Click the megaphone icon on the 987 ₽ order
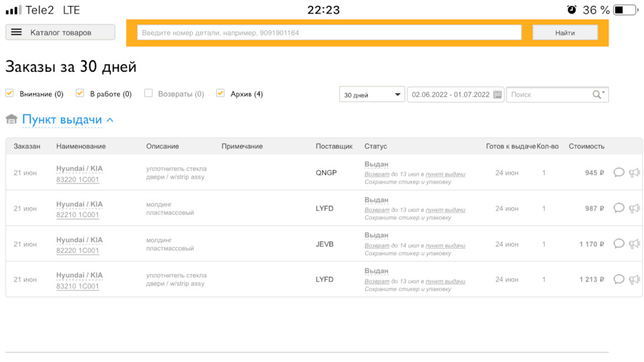 click(634, 208)
